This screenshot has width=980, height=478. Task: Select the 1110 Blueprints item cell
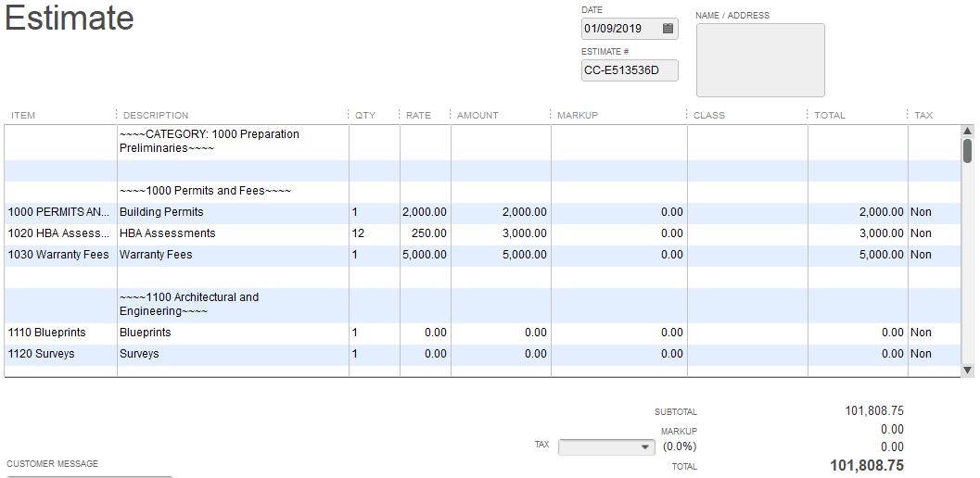pos(60,333)
